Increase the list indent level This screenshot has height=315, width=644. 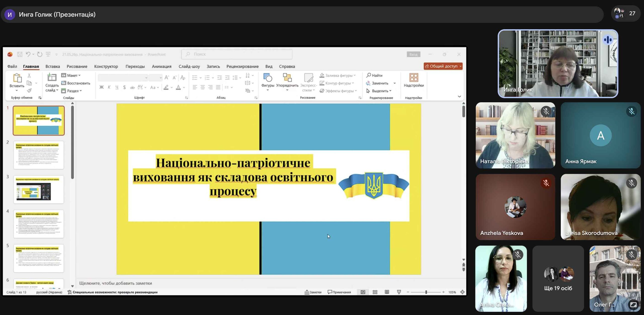[x=227, y=78]
